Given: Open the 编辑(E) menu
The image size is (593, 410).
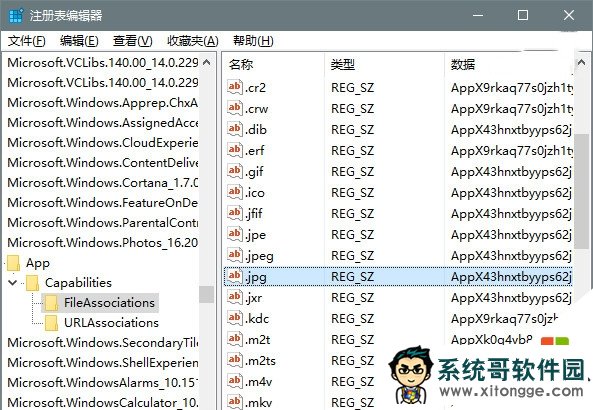Looking at the screenshot, I should (79, 41).
